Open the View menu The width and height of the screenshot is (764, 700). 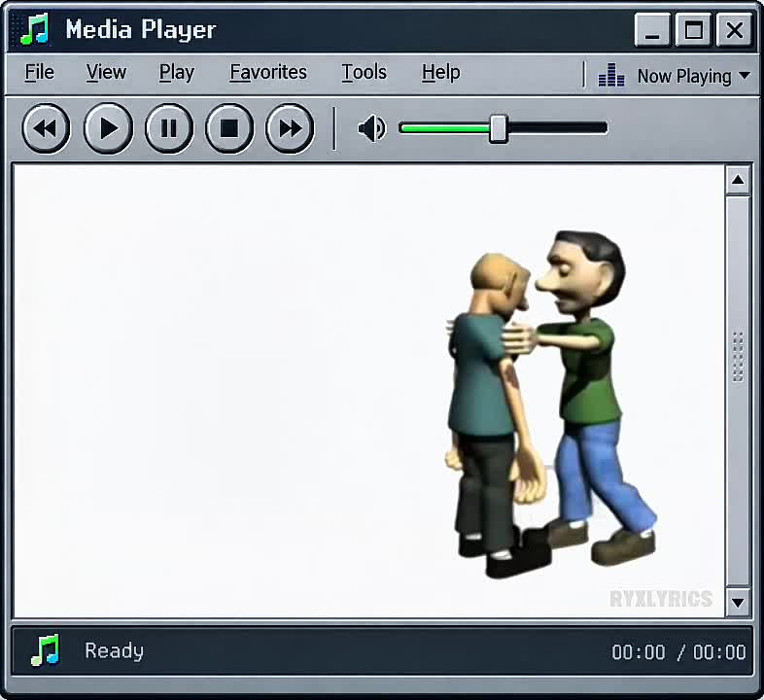coord(106,73)
